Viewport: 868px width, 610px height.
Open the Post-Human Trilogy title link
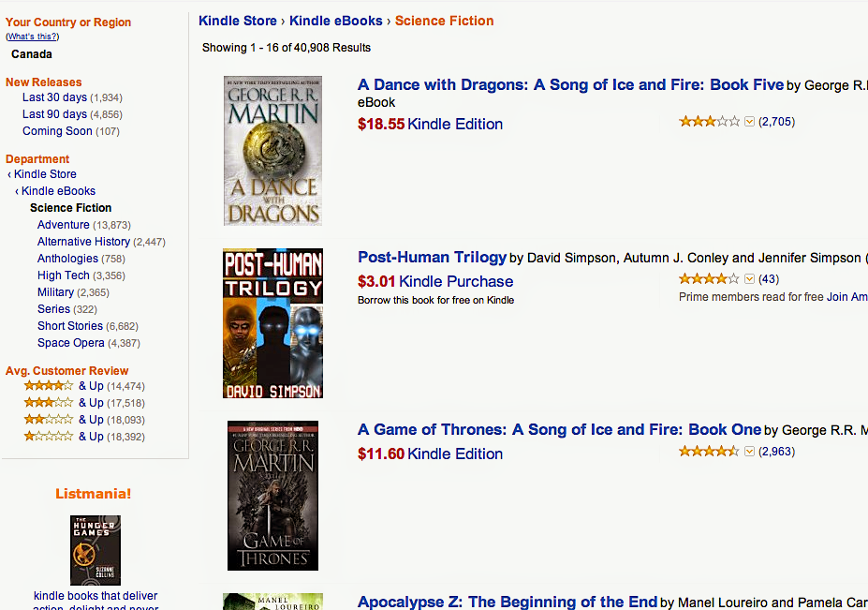[x=432, y=257]
